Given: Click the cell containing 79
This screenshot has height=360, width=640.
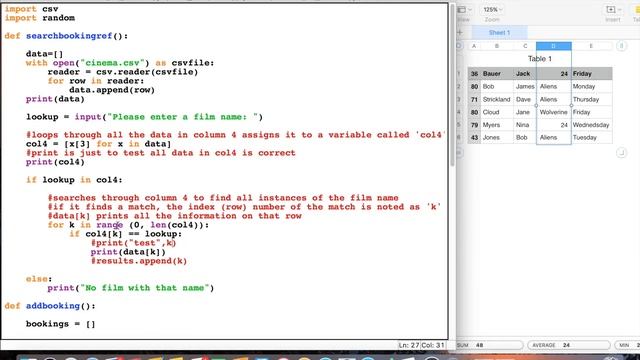Looking at the screenshot, I should tap(474, 125).
